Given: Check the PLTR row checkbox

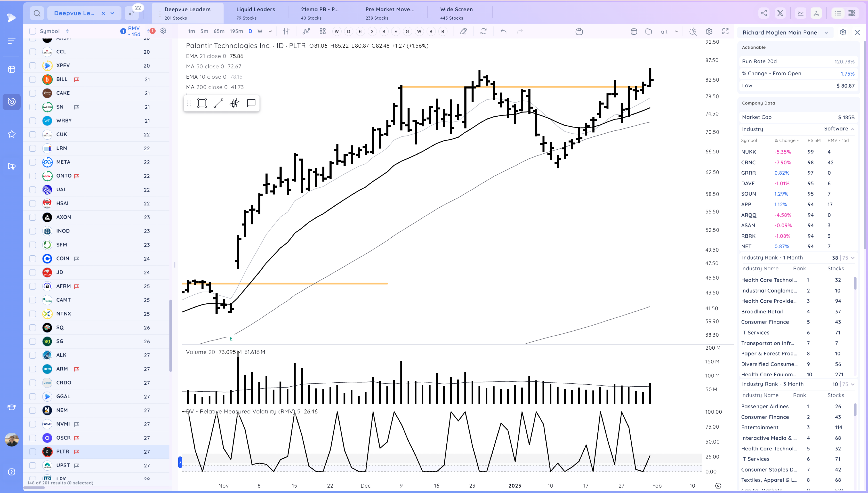Looking at the screenshot, I should tap(33, 451).
